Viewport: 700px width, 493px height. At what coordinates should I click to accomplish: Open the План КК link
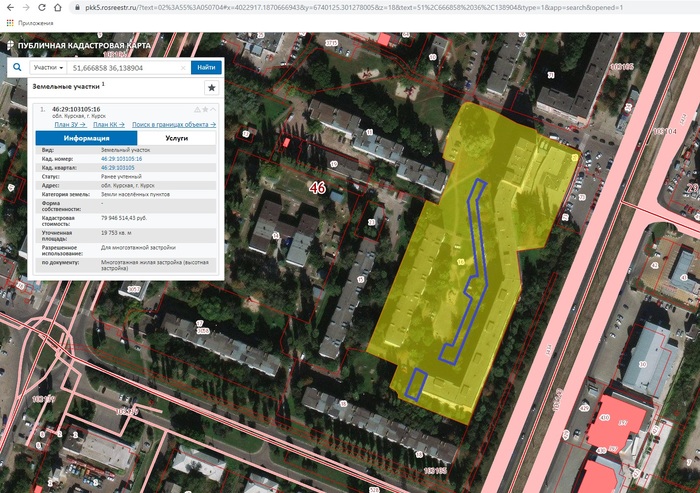[x=109, y=124]
